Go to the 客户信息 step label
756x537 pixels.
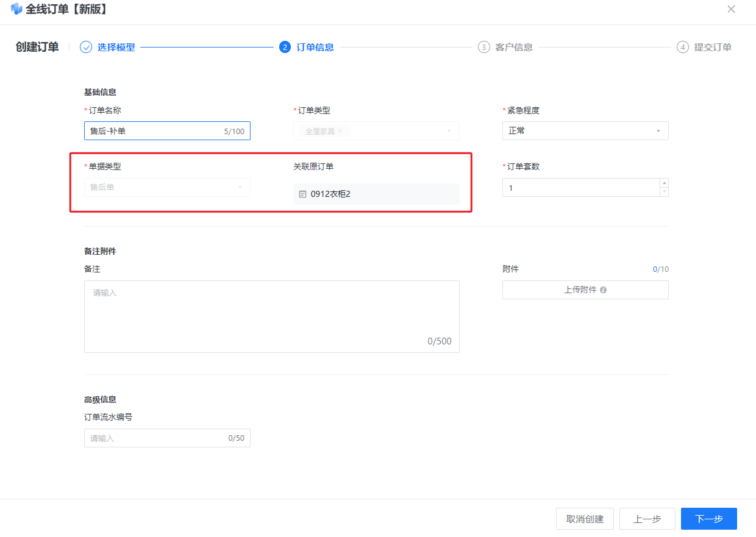(x=514, y=47)
